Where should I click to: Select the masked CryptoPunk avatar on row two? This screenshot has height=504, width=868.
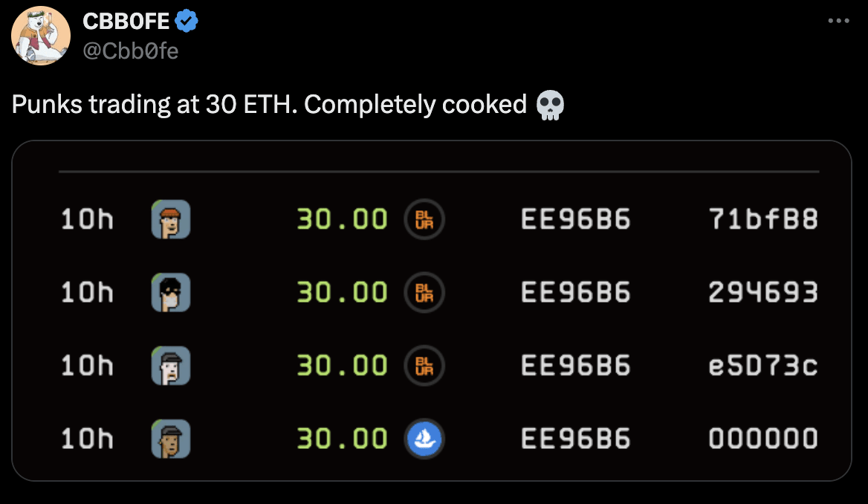(171, 292)
